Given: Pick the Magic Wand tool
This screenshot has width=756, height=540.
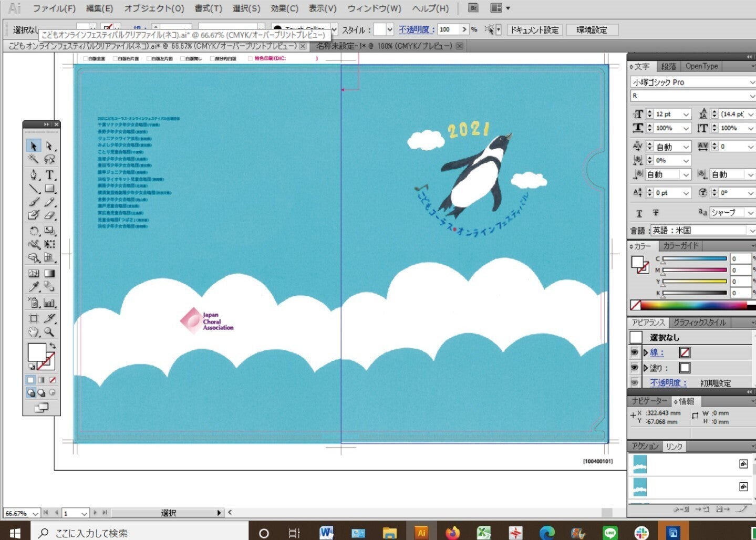Looking at the screenshot, I should pos(34,159).
